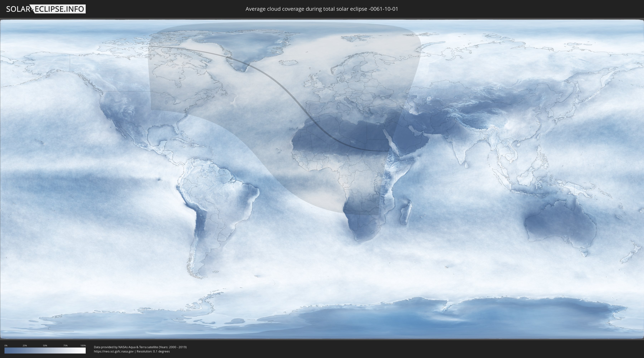Image resolution: width=644 pixels, height=358 pixels.
Task: Click the NASA Aqua & Terra data credit
Action: pos(140,347)
